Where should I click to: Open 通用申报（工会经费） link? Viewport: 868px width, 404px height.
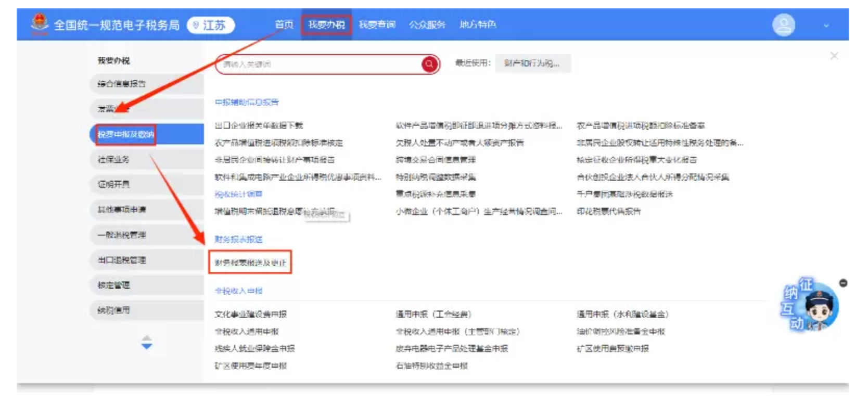pos(433,314)
